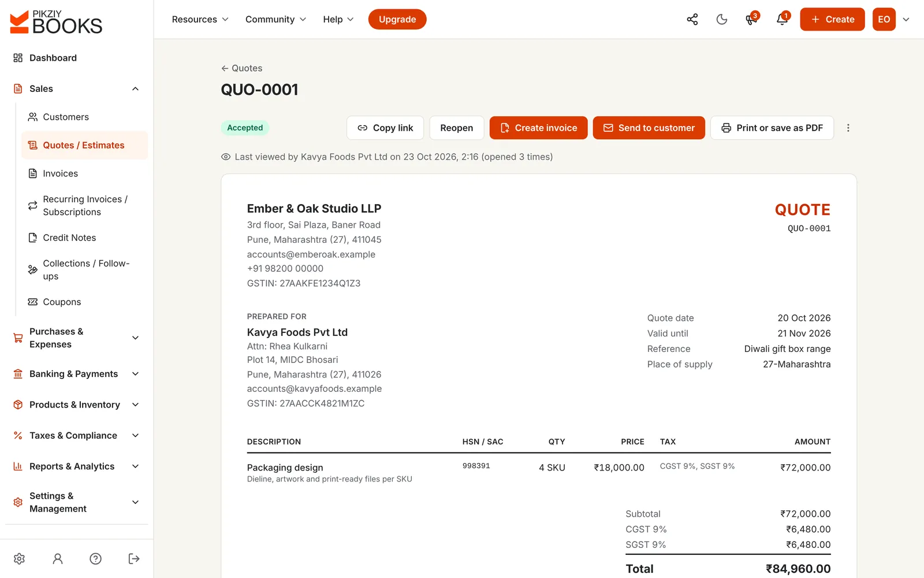Expand Purchases & Expenses section
This screenshot has width=924, height=578.
[76, 338]
